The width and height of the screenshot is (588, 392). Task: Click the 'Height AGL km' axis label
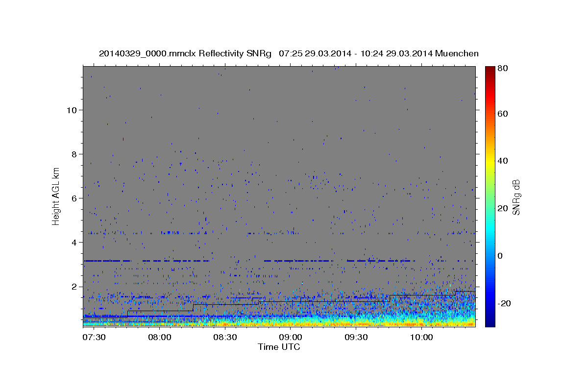[56, 196]
